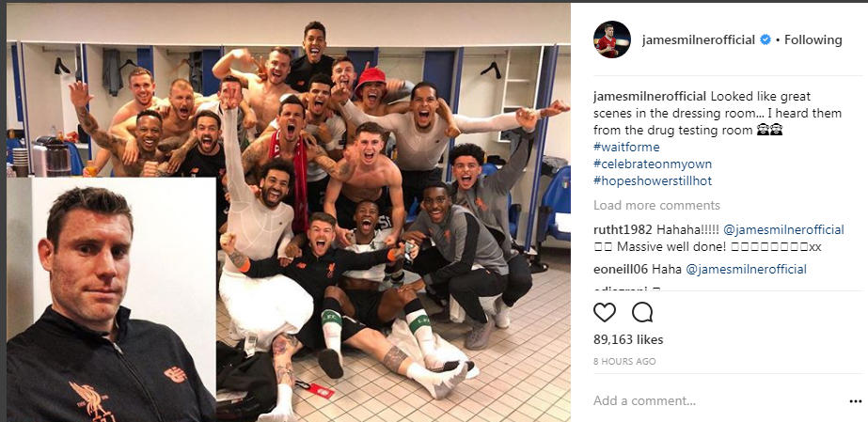Click the jamesmilnerofficial profile avatar
Viewport: 868px width, 422px height.
pyautogui.click(x=612, y=39)
